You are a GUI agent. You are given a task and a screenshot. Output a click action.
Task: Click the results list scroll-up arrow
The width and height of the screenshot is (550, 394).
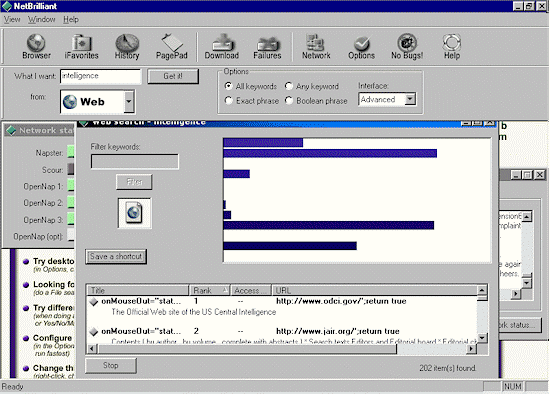pyautogui.click(x=482, y=290)
